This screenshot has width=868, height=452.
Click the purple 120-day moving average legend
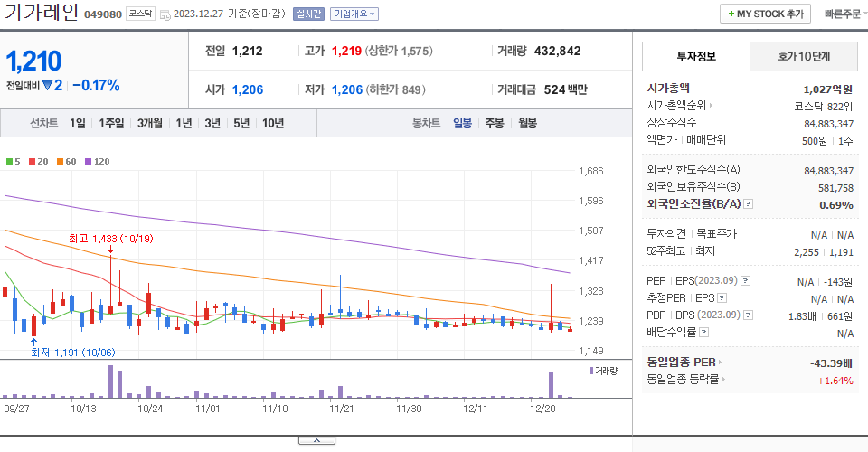click(98, 162)
